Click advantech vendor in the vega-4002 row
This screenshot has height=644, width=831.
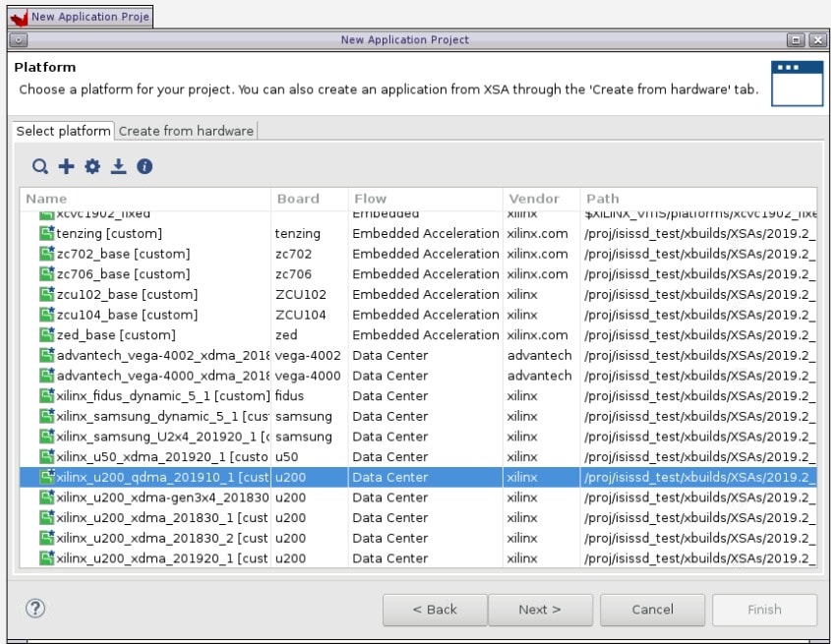coord(540,355)
